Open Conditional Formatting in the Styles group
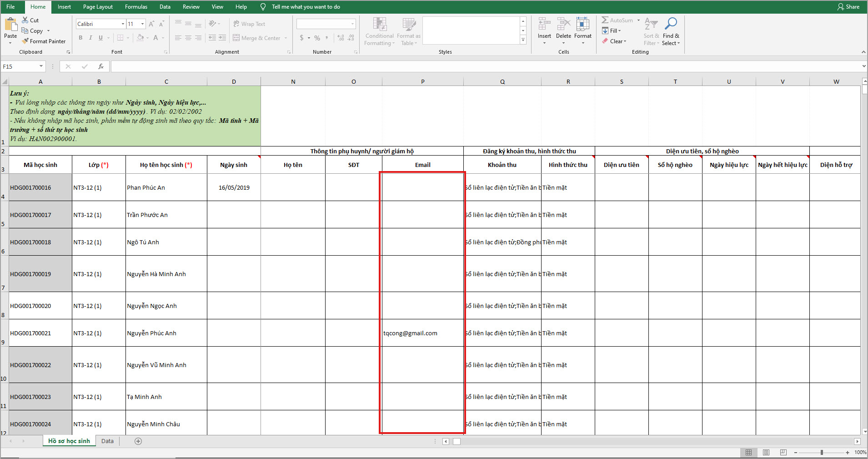The width and height of the screenshot is (868, 459). pyautogui.click(x=380, y=31)
